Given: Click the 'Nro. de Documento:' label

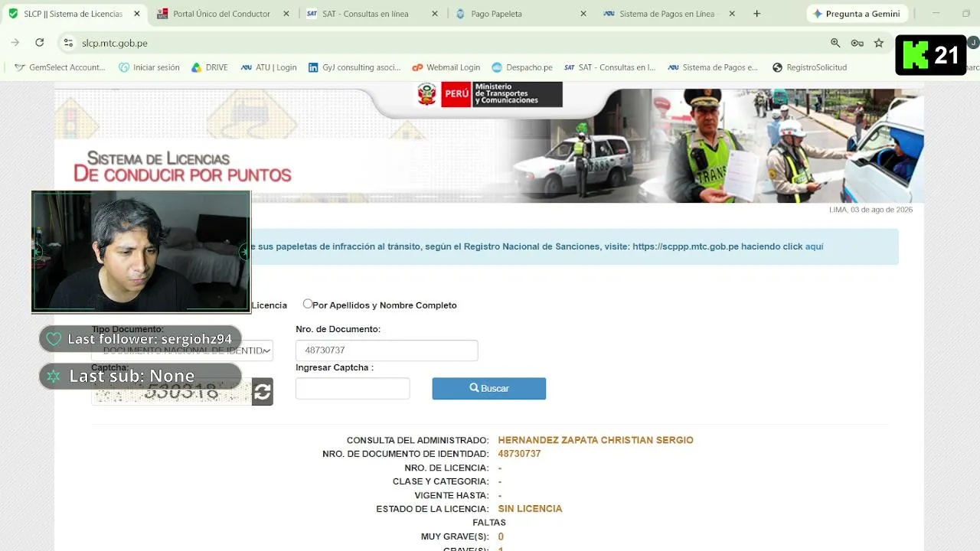Looking at the screenshot, I should coord(338,329).
